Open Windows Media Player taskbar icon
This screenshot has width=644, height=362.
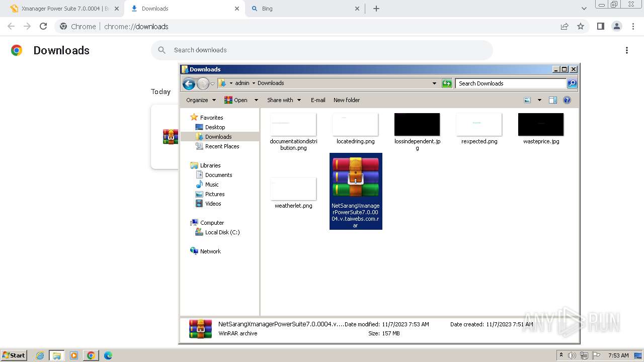click(74, 355)
